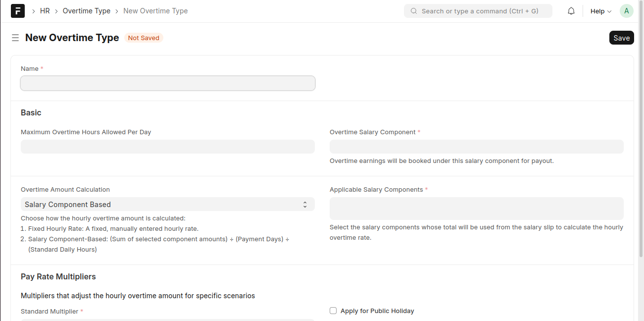Click the Not Saved status indicator
Image resolution: width=644 pixels, height=321 pixels.
(144, 38)
